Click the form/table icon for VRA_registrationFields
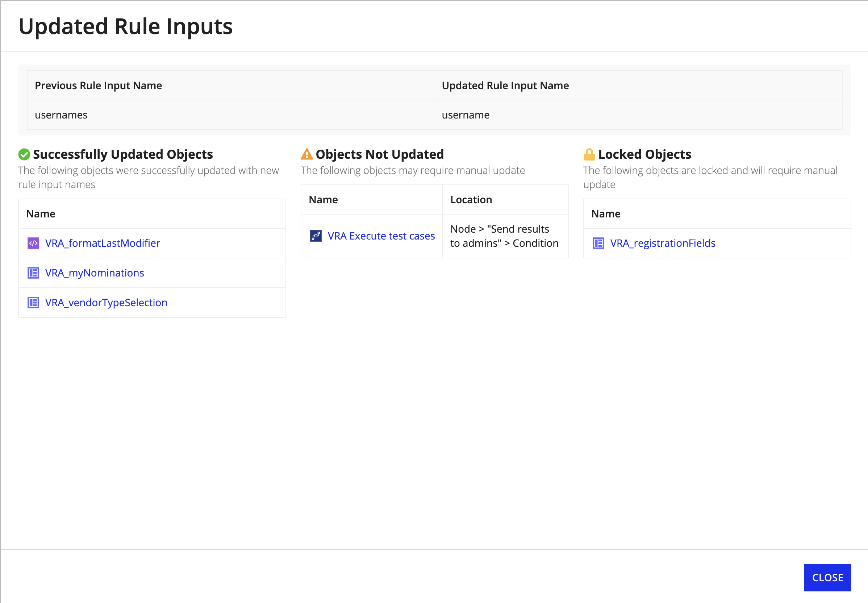Viewport: 868px width, 603px height. 599,243
